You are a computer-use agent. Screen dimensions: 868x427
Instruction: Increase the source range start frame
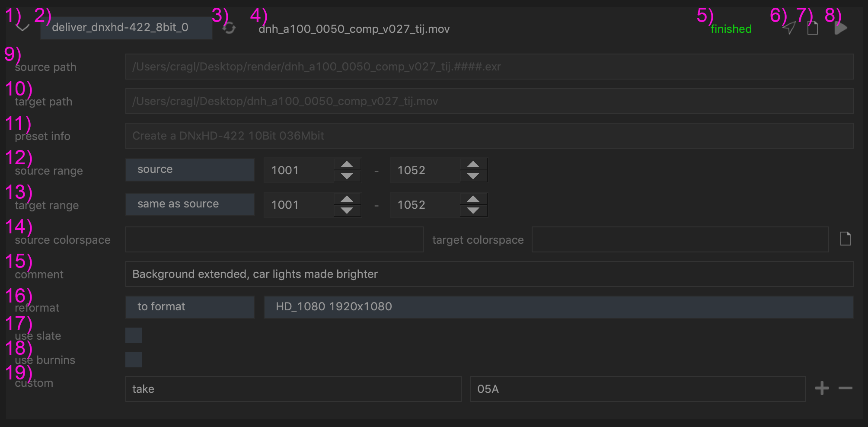347,165
